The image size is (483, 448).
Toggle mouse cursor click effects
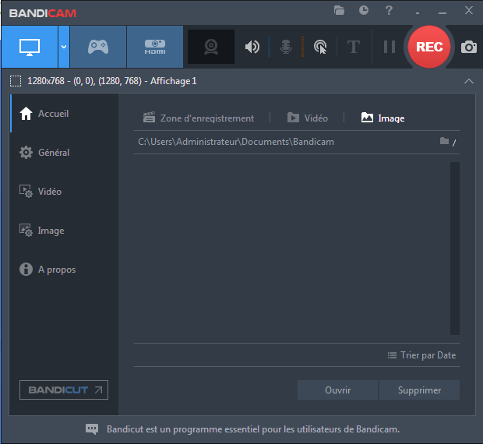point(320,47)
